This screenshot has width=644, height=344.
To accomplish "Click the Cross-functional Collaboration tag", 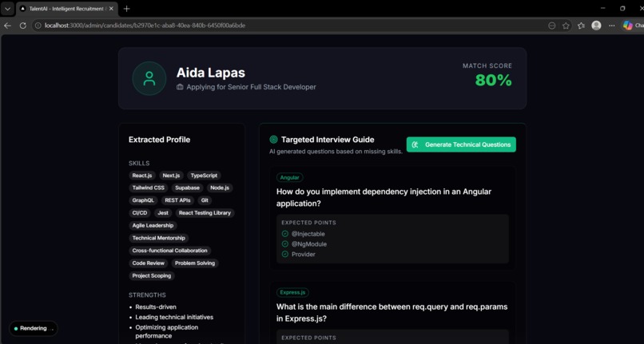I will point(169,251).
